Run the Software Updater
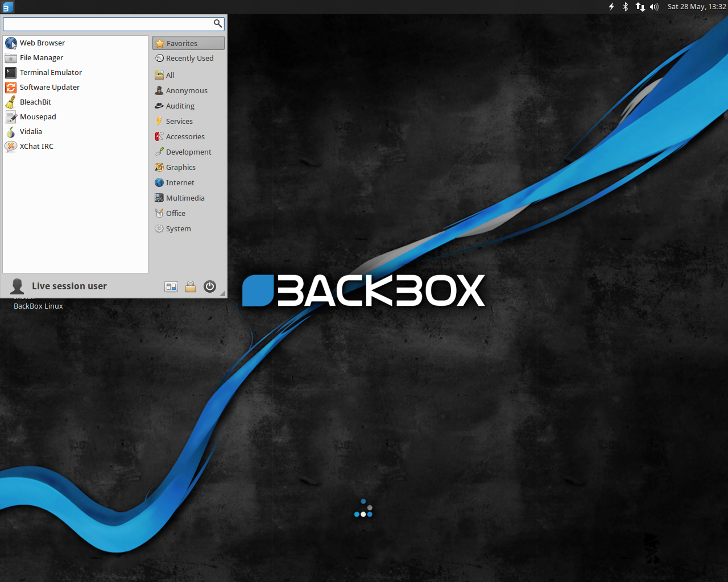This screenshot has height=582, width=728. pyautogui.click(x=49, y=87)
